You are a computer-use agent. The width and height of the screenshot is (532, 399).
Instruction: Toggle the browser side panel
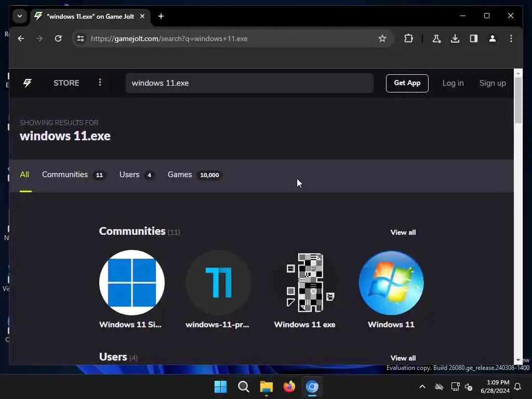point(474,38)
